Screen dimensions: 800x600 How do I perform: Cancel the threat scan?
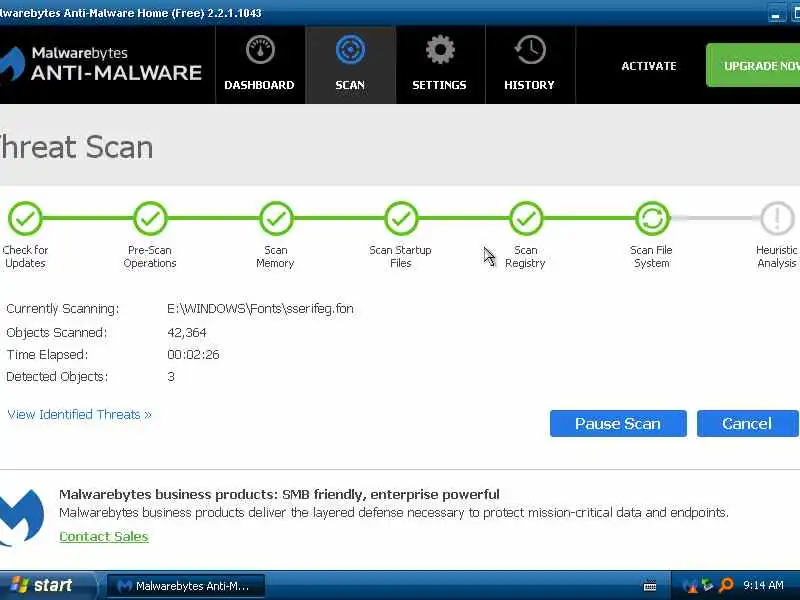click(x=747, y=423)
